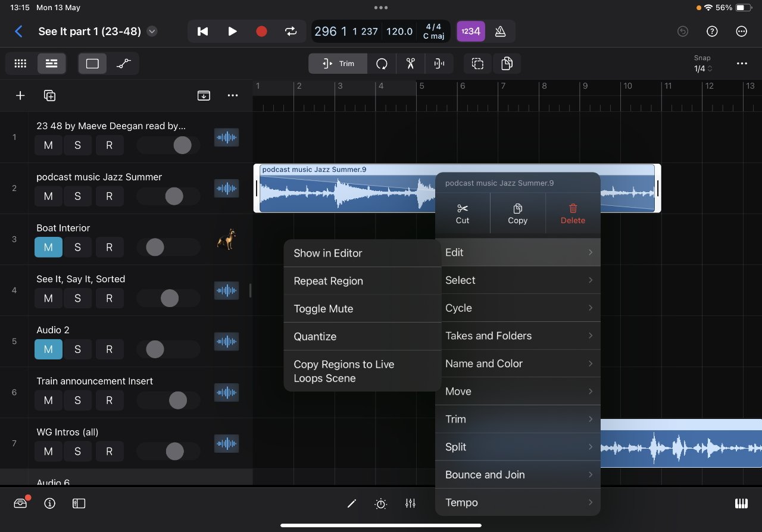This screenshot has width=762, height=532.
Task: Open the Mixer with the faders icon
Action: (x=410, y=503)
